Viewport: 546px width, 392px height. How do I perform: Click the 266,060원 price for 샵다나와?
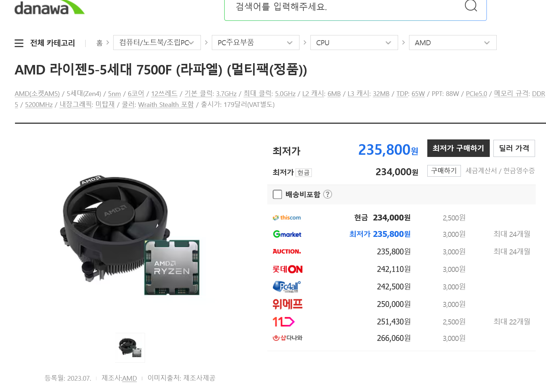pos(394,338)
